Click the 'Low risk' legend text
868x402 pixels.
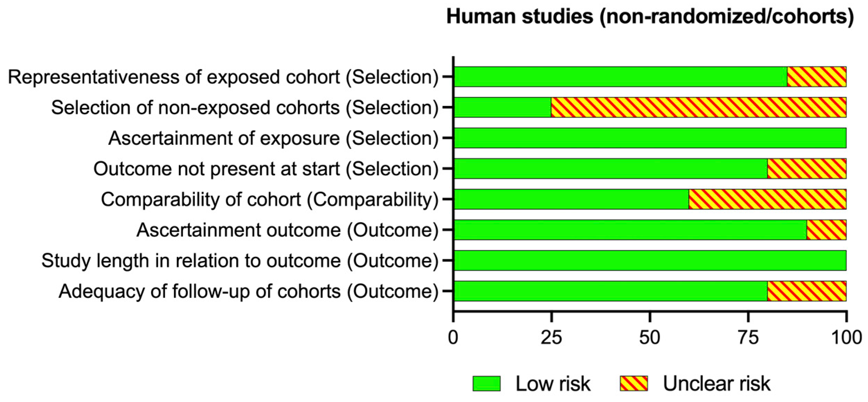point(553,384)
